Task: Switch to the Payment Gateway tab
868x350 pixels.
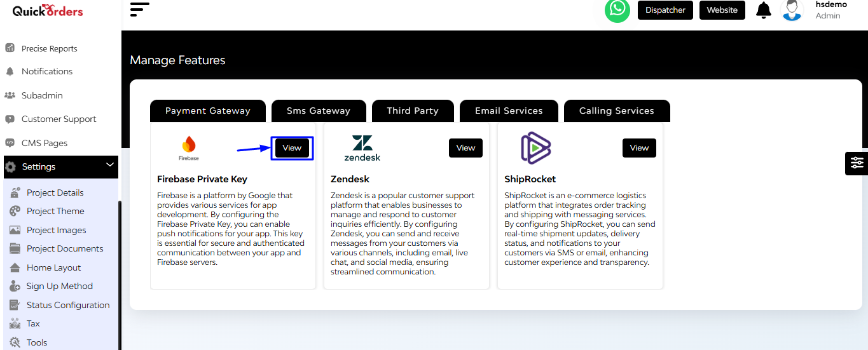Action: click(208, 111)
